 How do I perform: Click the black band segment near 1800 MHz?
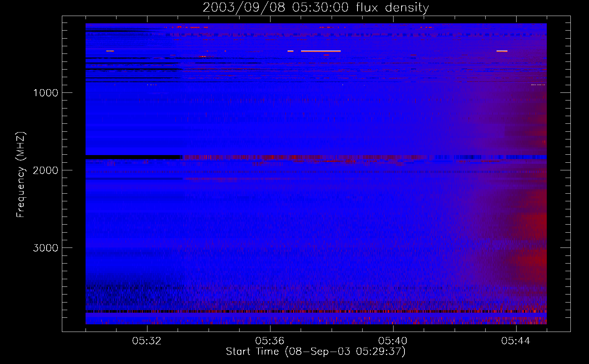pos(133,157)
